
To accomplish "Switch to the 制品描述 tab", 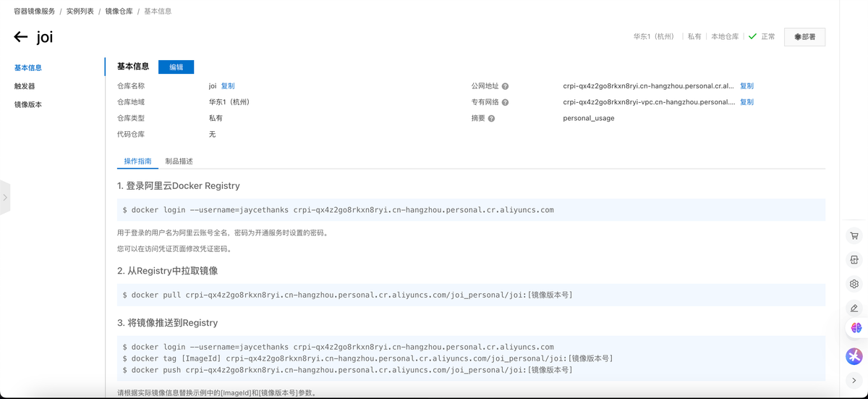I will [179, 161].
